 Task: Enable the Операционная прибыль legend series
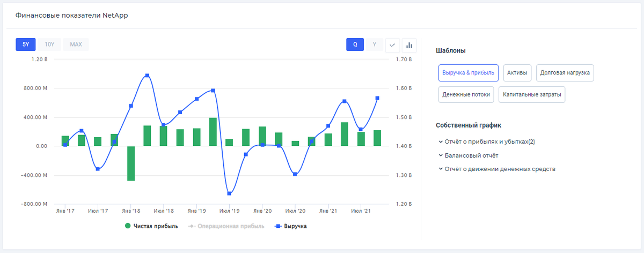226,226
